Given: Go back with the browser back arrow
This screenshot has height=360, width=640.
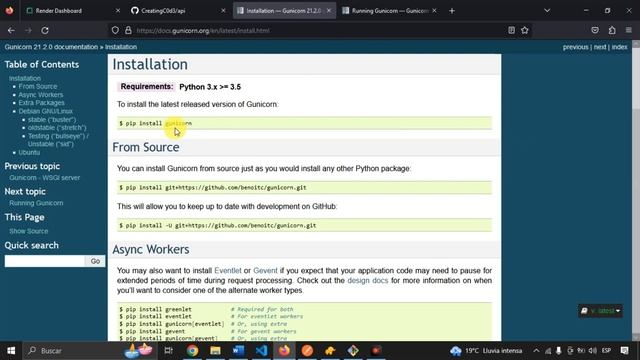Looking at the screenshot, I should coord(11,30).
